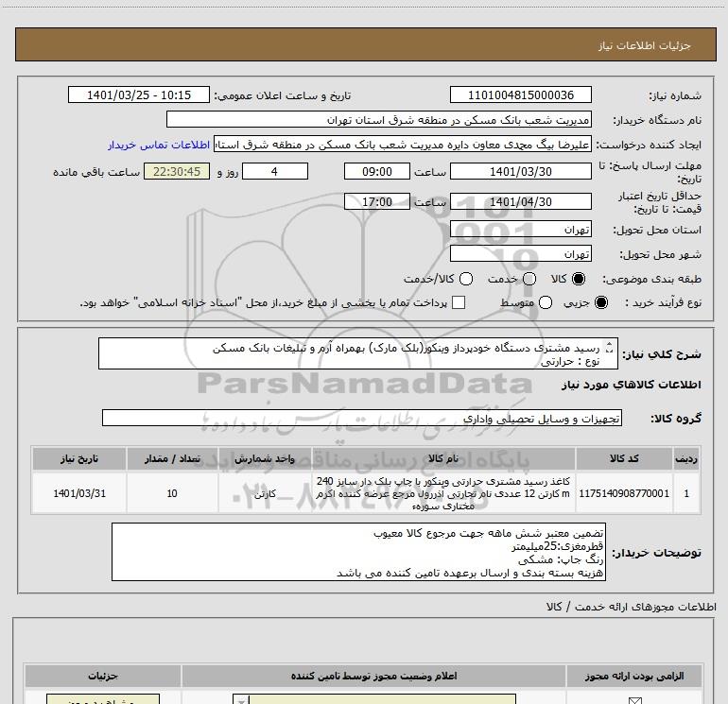728x704 pixels.
Task: Click the buyer notes text box
Action: pos(358,552)
